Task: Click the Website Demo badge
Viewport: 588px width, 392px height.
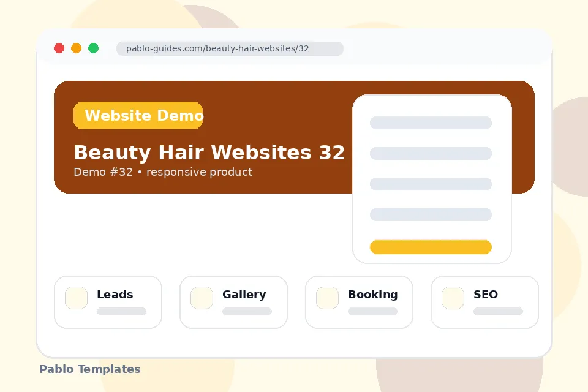Action: (x=138, y=115)
